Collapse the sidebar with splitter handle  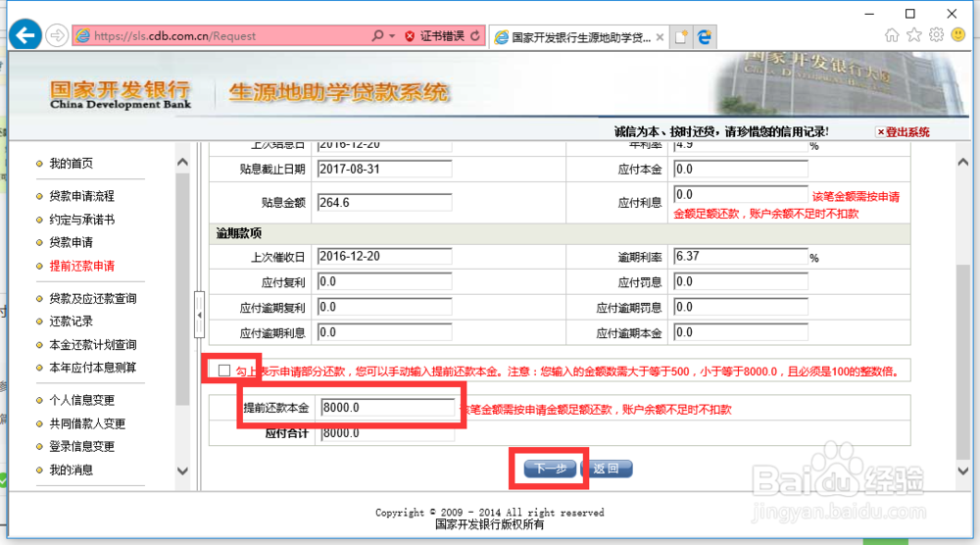(199, 315)
